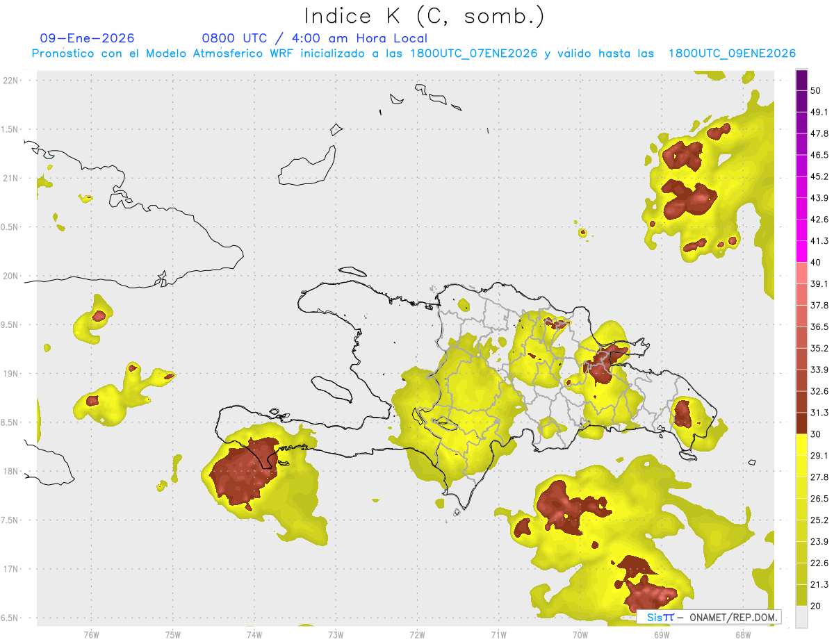The width and height of the screenshot is (834, 644).
Task: Click the 76W longitude label
Action: coord(91,635)
